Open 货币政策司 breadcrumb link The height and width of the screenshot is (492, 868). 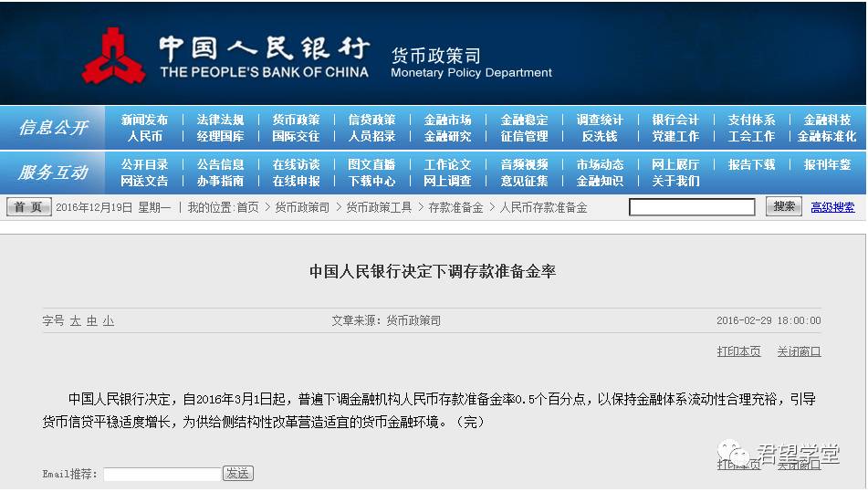coord(302,207)
